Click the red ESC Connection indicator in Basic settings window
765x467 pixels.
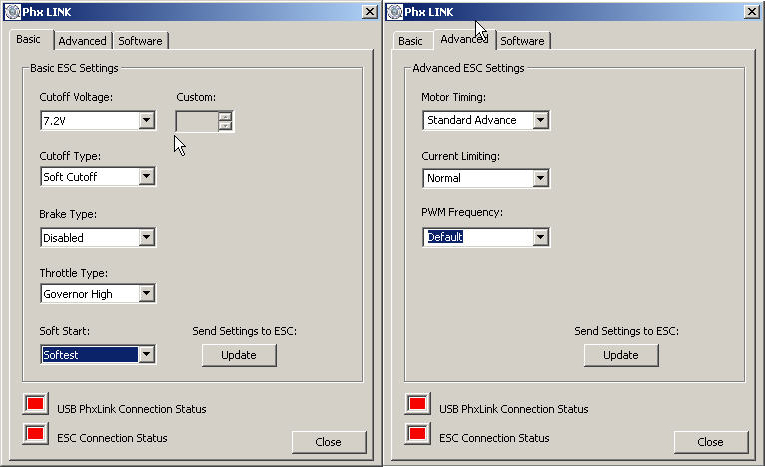pyautogui.click(x=36, y=433)
